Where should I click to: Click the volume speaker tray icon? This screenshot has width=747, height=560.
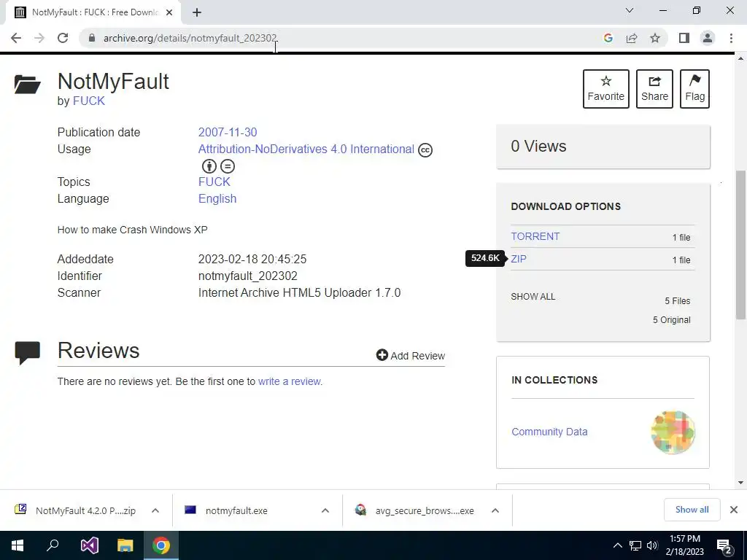pos(651,545)
